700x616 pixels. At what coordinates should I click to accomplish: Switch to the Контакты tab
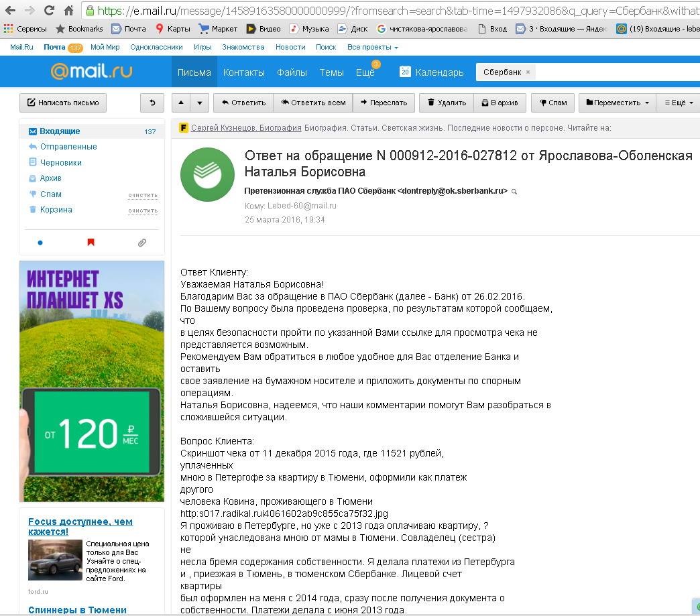244,72
